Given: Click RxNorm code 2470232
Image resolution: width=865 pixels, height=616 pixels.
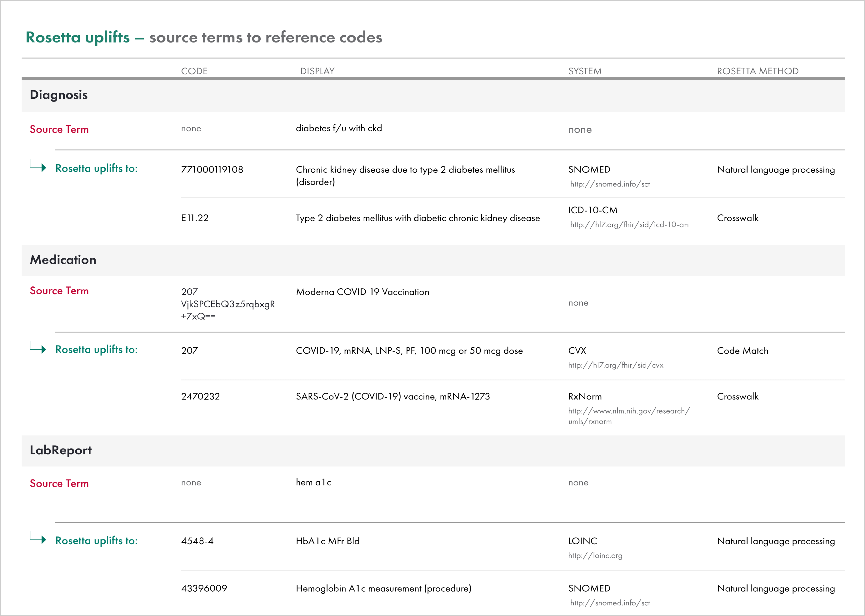Looking at the screenshot, I should coord(200,396).
